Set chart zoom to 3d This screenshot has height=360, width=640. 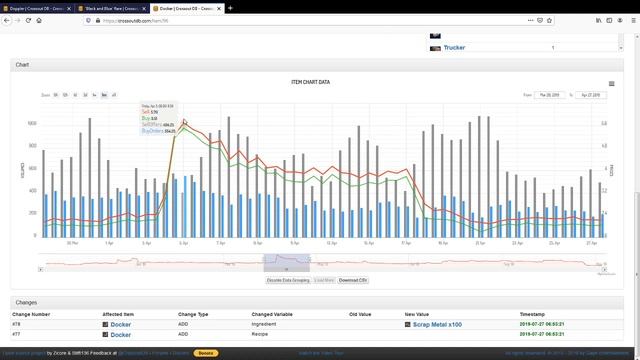tap(85, 95)
